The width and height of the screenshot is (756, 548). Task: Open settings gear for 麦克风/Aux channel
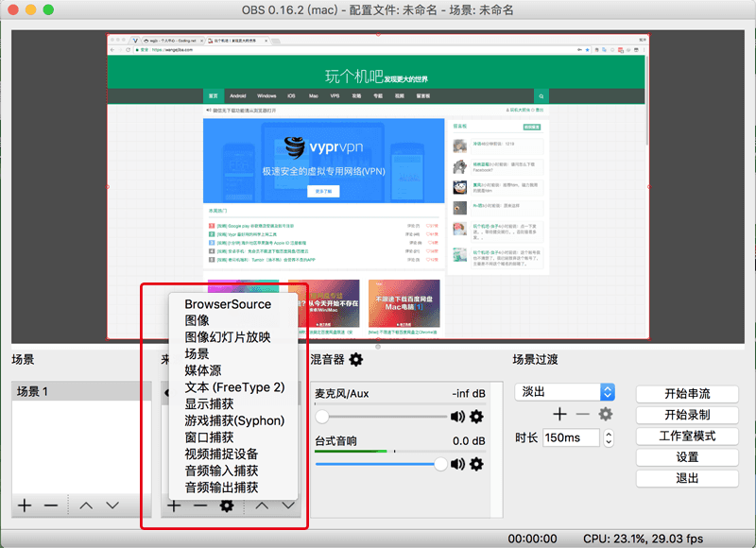[x=476, y=416]
